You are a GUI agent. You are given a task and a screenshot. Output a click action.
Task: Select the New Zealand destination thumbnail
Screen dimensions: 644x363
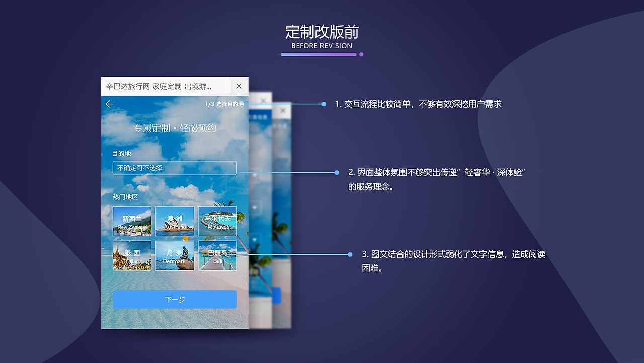132,221
